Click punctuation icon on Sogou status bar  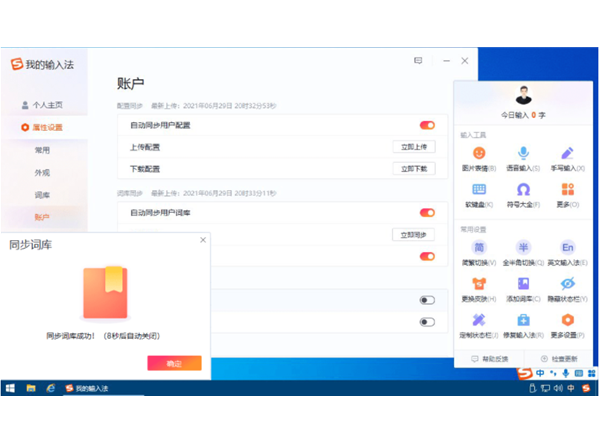[x=553, y=373]
